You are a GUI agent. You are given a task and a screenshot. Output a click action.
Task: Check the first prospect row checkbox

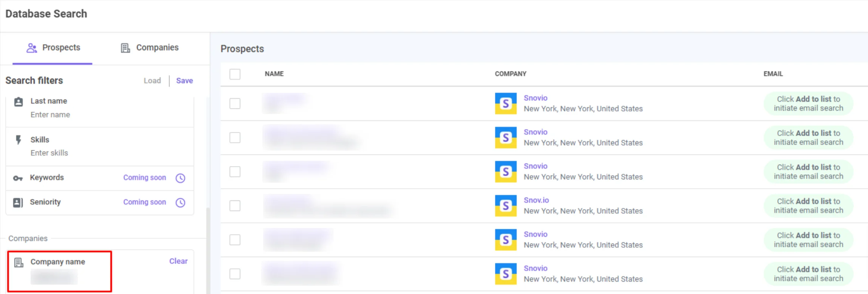(235, 103)
